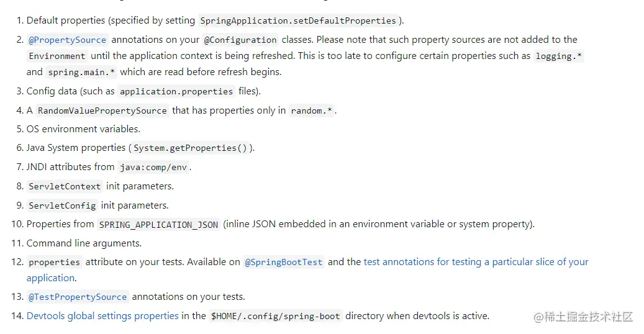Click the ServletContext code text
This screenshot has width=644, height=334.
tap(65, 186)
